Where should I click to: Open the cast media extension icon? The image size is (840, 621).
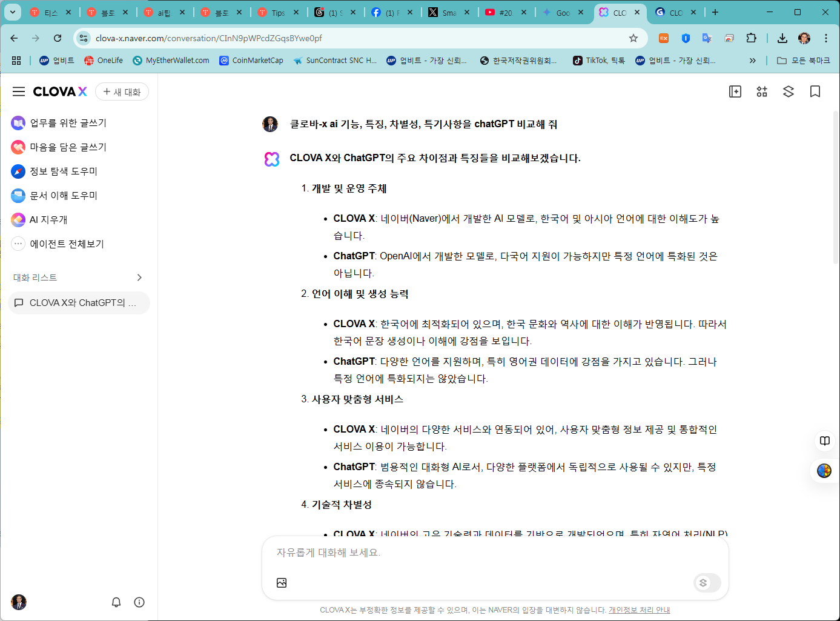[729, 38]
